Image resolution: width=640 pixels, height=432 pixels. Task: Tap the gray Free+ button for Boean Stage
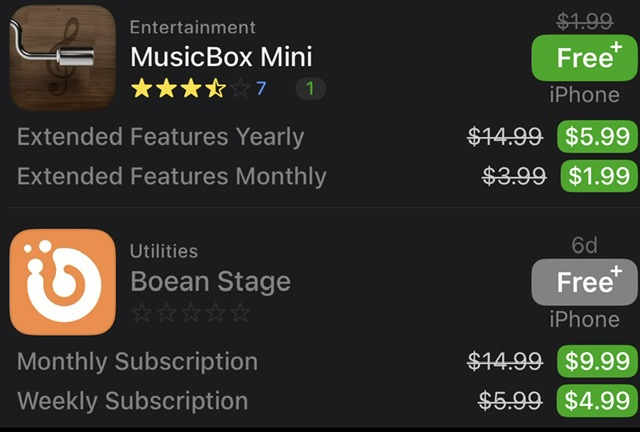[x=584, y=281]
